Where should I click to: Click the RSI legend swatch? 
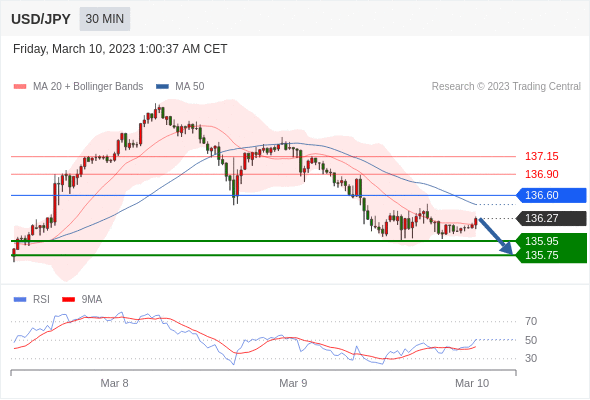(20, 300)
